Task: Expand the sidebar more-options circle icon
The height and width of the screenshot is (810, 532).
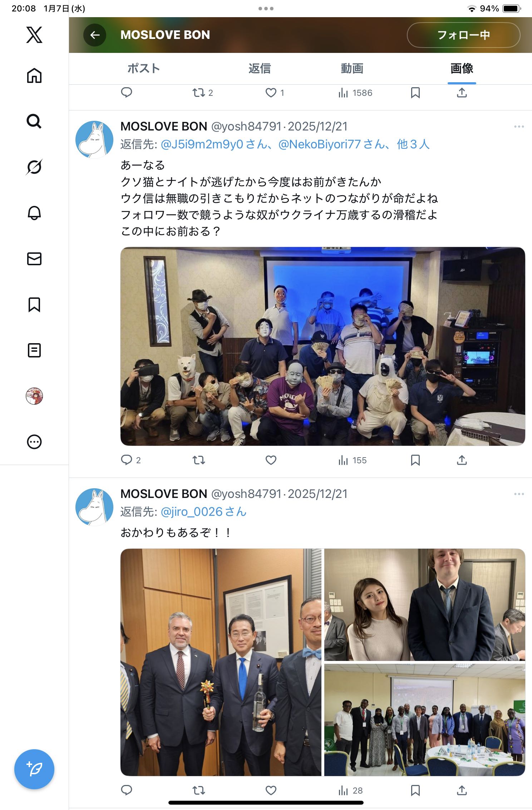Action: (34, 442)
